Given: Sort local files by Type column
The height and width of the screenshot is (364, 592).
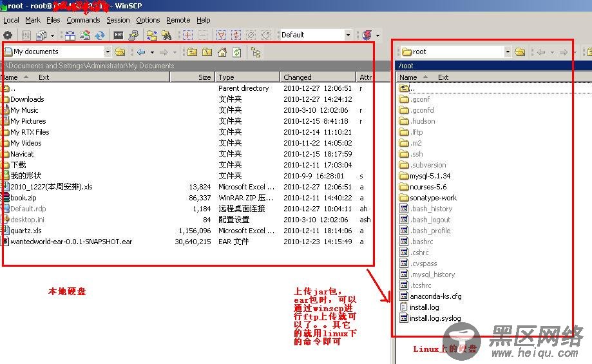Looking at the screenshot, I should point(247,77).
